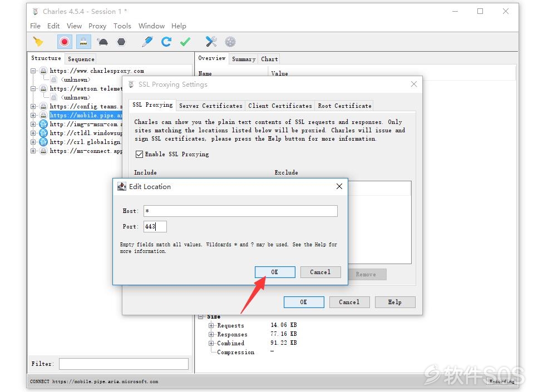Switch to the Summary tab

[243, 59]
